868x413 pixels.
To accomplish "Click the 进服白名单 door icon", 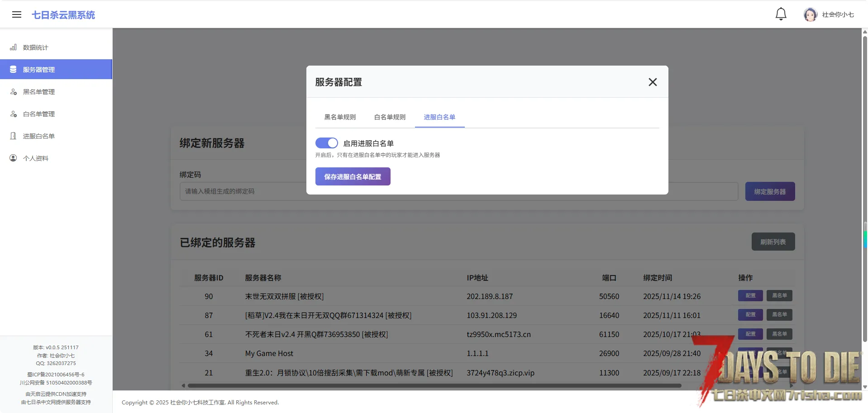I will (14, 136).
